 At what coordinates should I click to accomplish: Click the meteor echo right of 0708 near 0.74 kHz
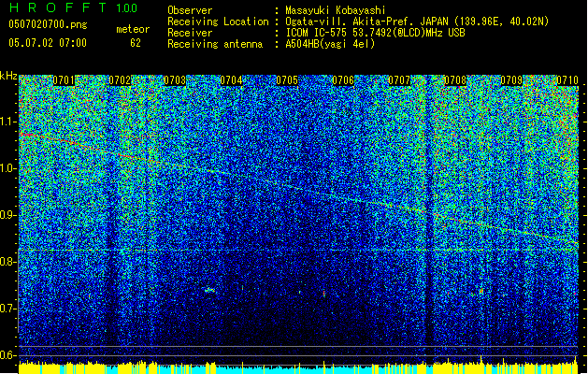(x=481, y=291)
